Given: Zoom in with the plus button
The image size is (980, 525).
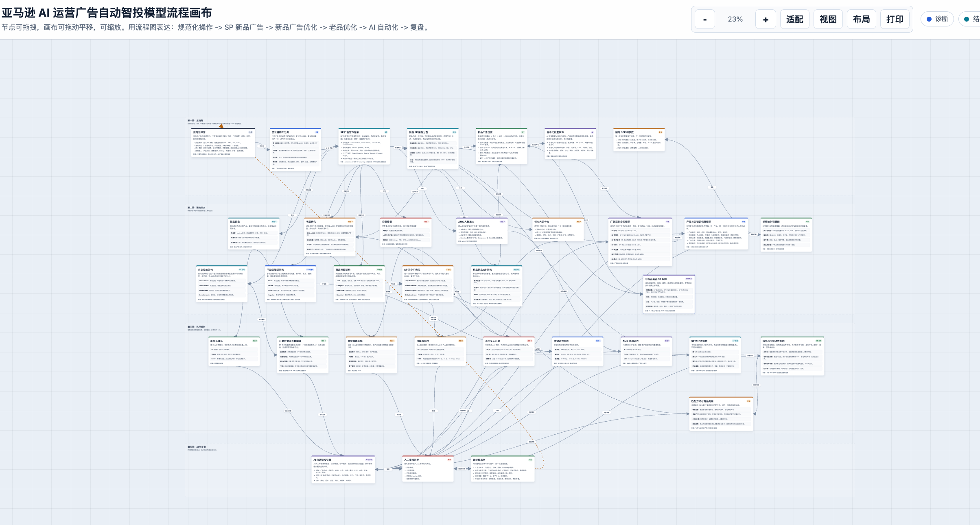Looking at the screenshot, I should click(x=766, y=20).
